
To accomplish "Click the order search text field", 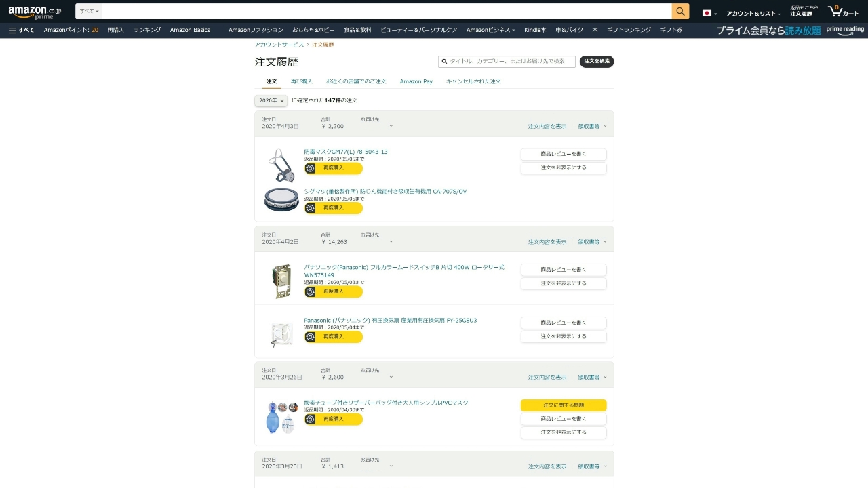I will (507, 61).
